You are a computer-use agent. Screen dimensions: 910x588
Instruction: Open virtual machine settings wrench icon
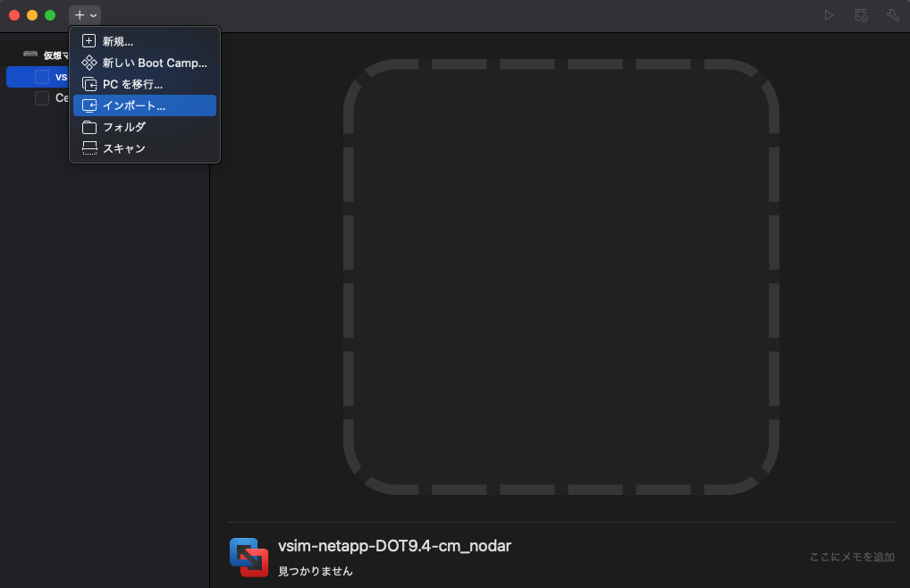tap(893, 15)
